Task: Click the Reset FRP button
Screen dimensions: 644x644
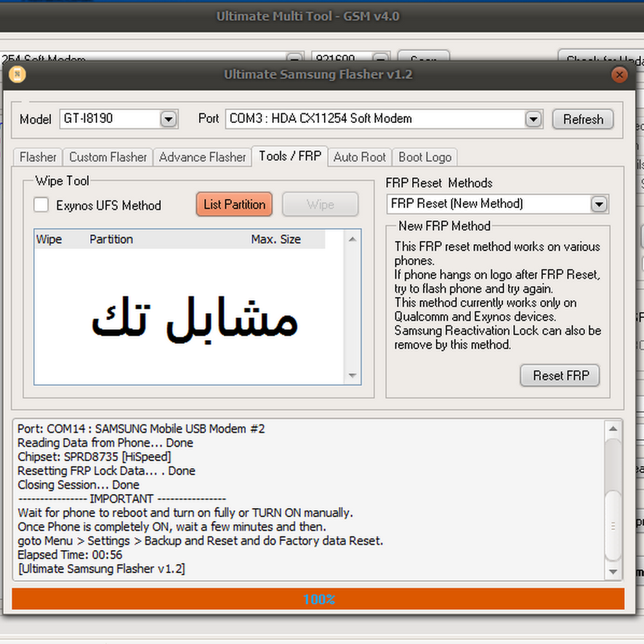Action: (x=560, y=375)
